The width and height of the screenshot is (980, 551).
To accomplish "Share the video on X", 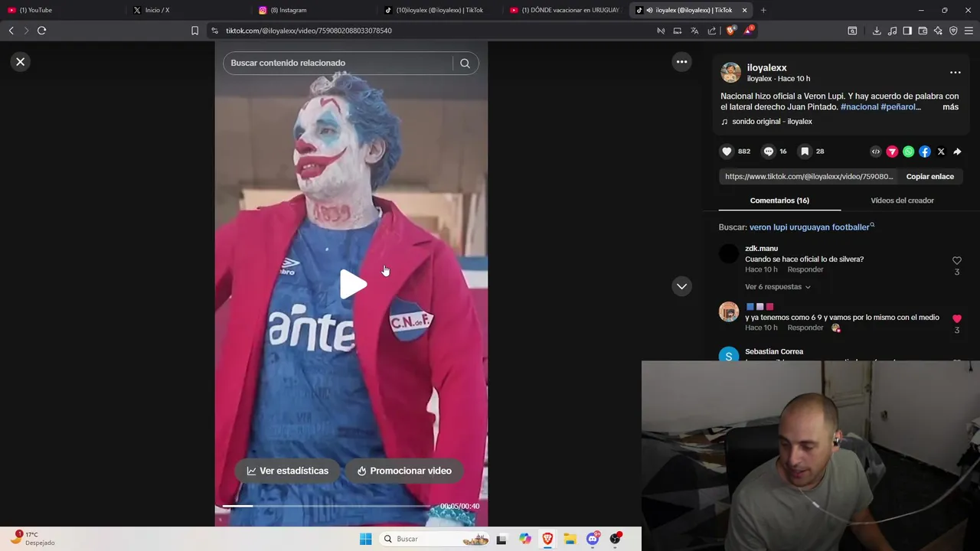I will click(941, 152).
